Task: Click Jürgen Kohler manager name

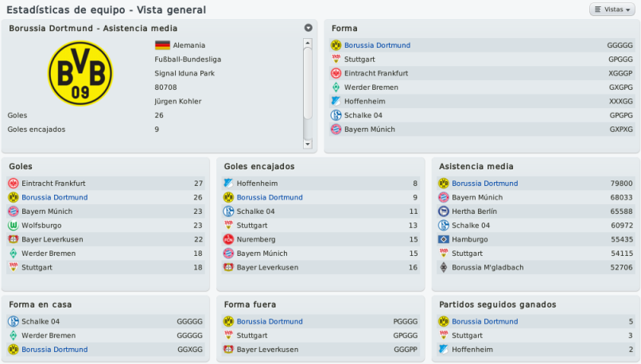Action: pos(178,102)
